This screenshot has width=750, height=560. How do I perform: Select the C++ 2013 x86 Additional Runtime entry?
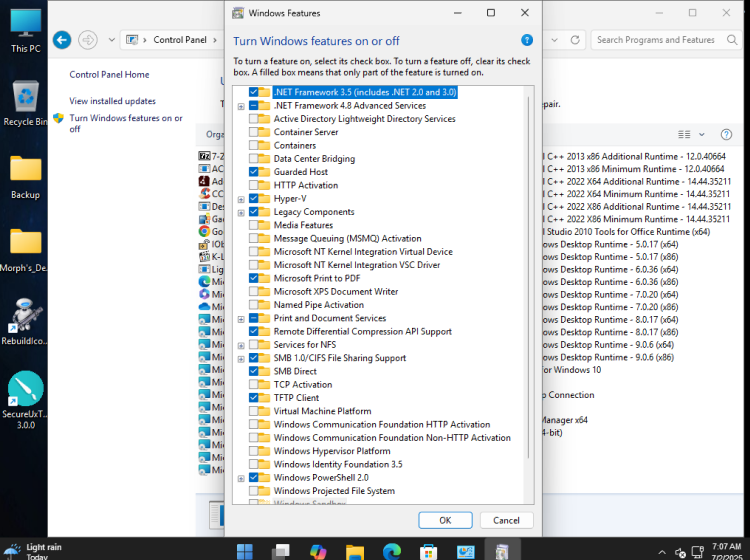634,156
